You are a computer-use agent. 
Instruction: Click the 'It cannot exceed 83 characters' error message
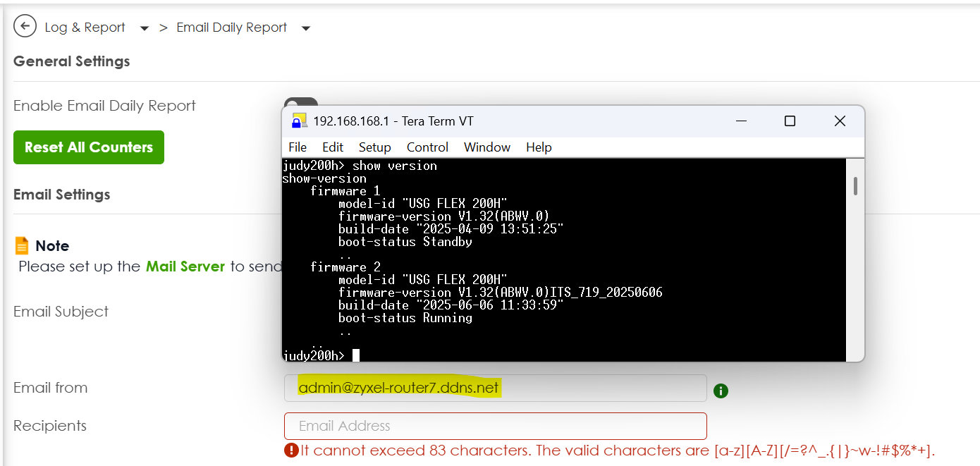click(x=618, y=450)
